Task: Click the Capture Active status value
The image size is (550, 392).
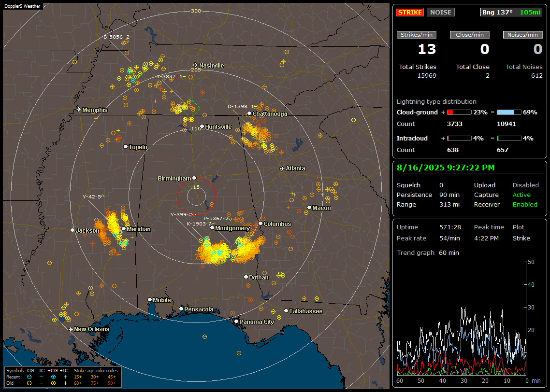Action: click(x=521, y=195)
